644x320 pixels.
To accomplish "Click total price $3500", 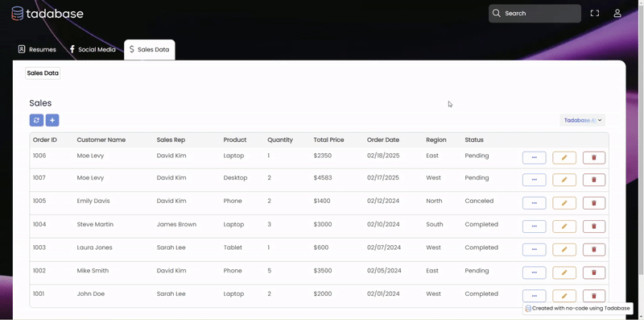I will (x=323, y=271).
